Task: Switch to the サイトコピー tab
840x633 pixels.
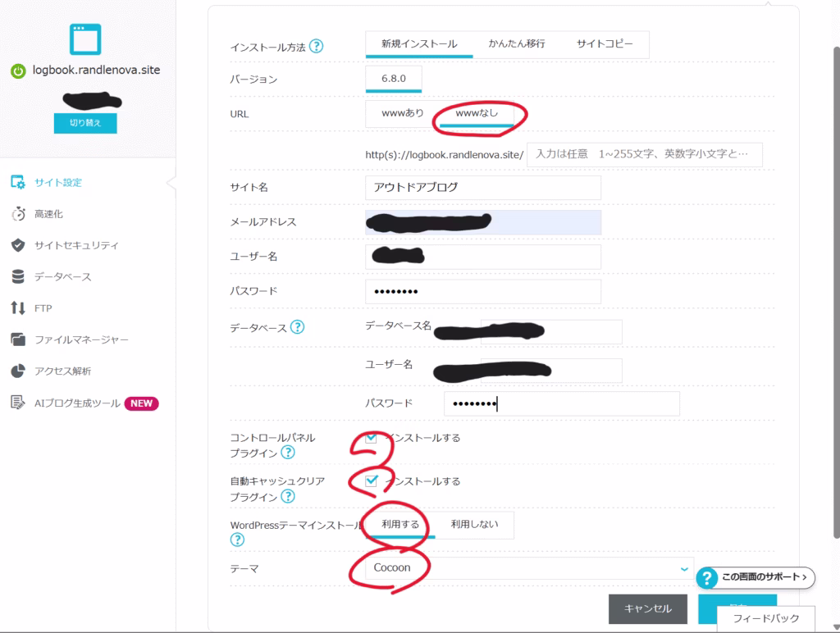Action: click(605, 44)
